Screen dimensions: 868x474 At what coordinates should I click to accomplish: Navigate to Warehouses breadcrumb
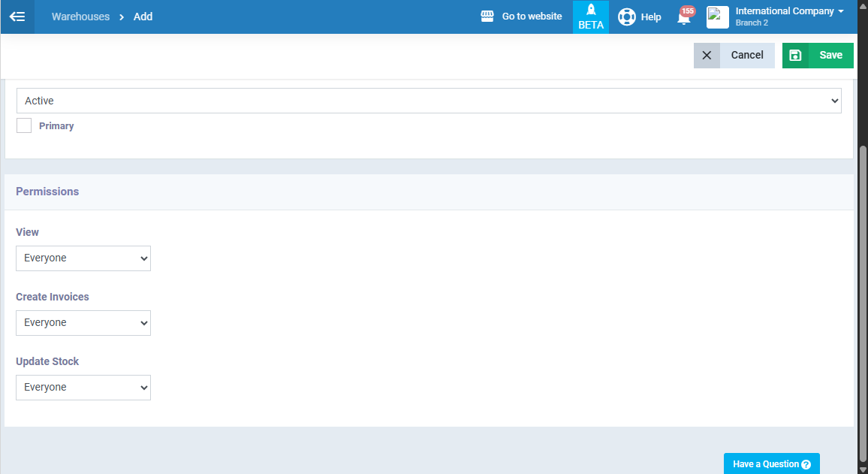80,17
